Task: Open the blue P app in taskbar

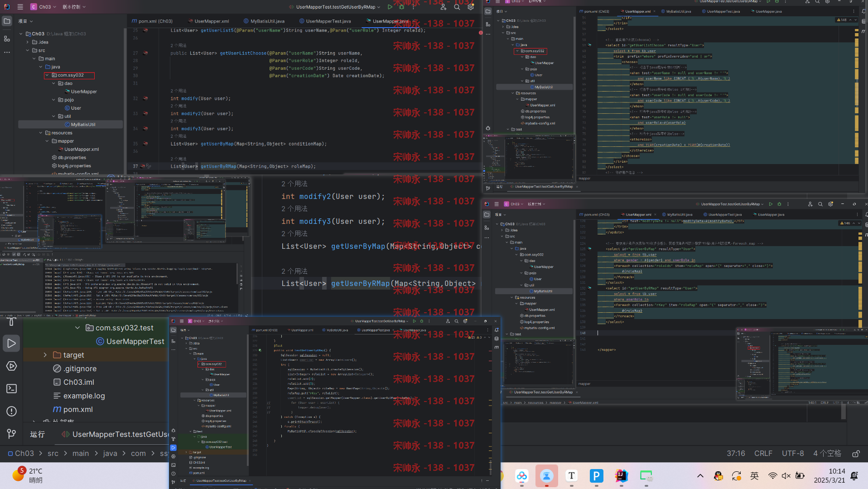Action: point(596,476)
